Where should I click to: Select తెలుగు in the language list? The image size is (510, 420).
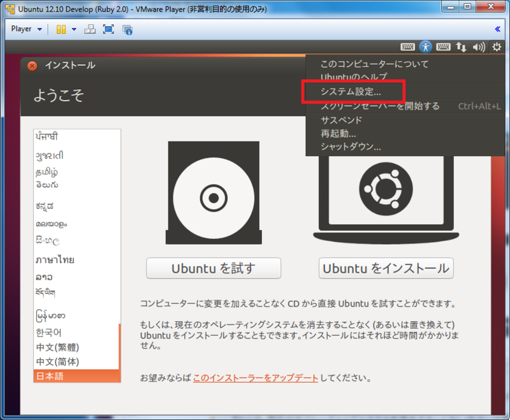click(x=76, y=185)
